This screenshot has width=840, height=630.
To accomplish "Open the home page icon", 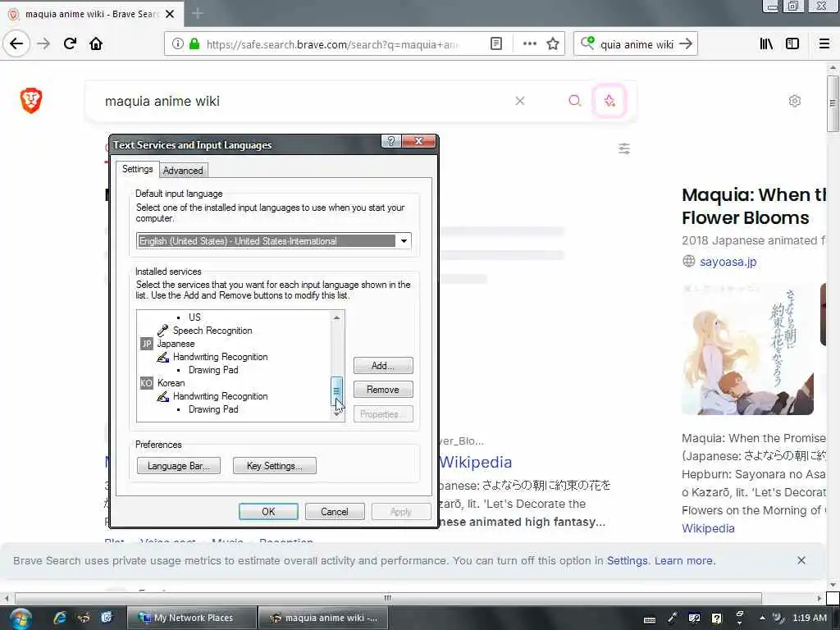I will tap(96, 43).
